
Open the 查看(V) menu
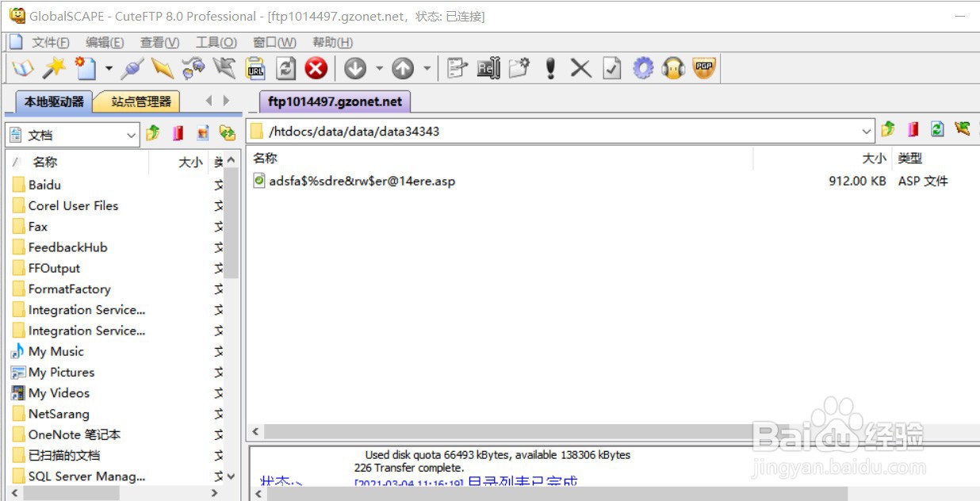[x=159, y=43]
